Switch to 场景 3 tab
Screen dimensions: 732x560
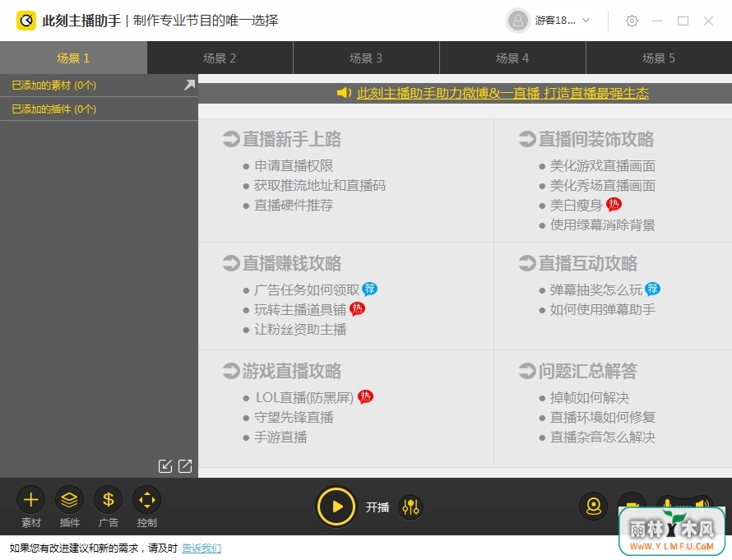click(x=366, y=58)
